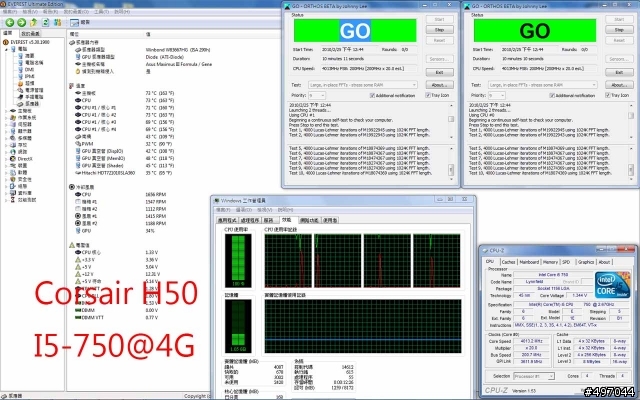Open Test dropdown in Orthos CPU #0 window
This screenshot has width=640, height=400.
pos(542,85)
